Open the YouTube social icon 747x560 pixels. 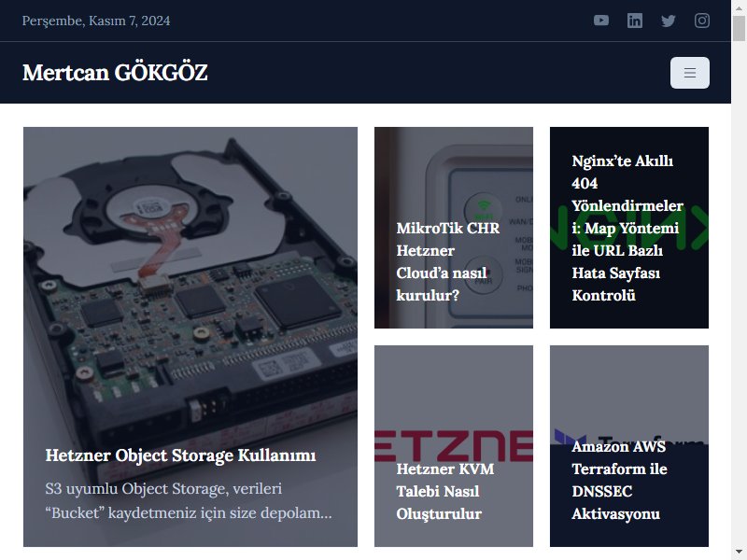(x=600, y=21)
